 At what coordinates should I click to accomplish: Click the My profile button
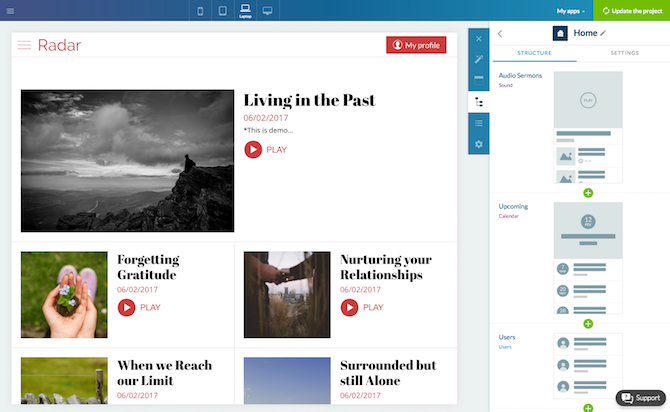tap(416, 45)
